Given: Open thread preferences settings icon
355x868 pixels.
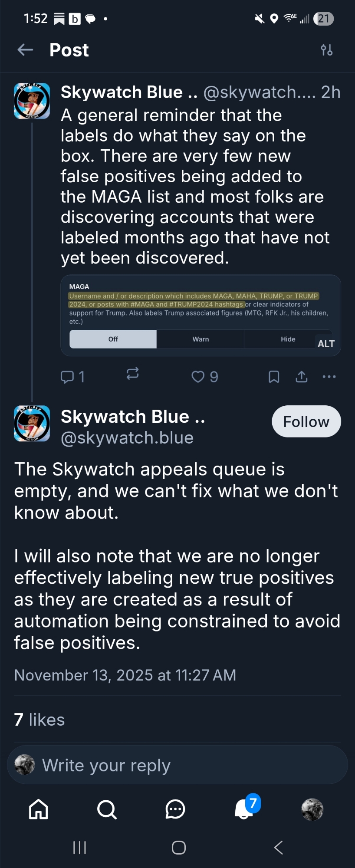Looking at the screenshot, I should tap(326, 50).
